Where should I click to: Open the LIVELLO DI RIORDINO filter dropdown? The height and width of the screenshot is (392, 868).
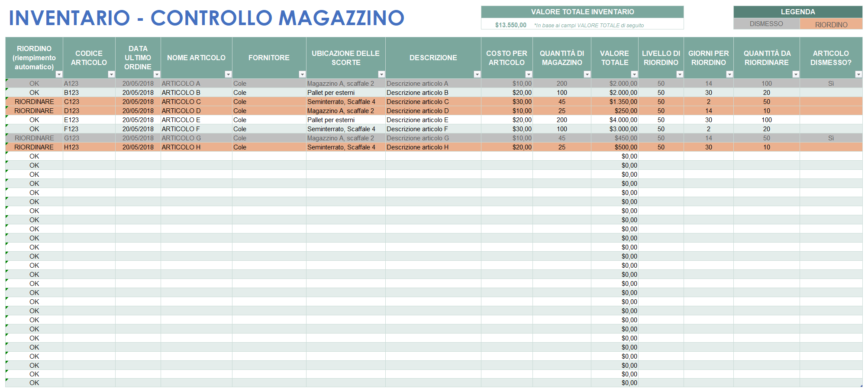[x=680, y=75]
